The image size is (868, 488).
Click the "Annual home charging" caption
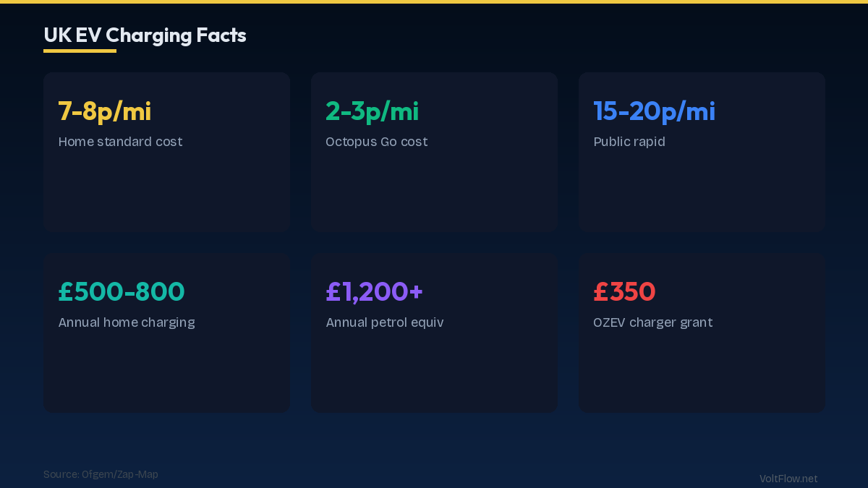(x=127, y=322)
